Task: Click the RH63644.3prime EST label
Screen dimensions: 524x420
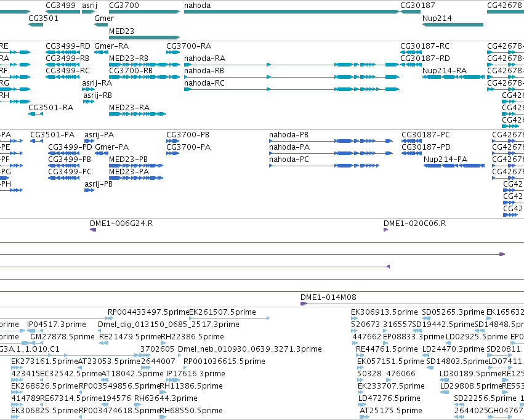Action: click(x=166, y=398)
